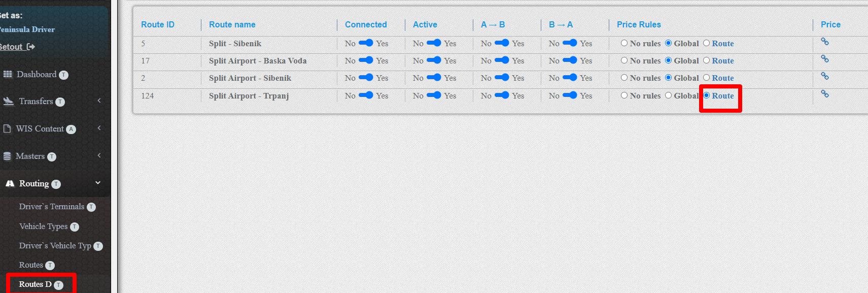Image resolution: width=868 pixels, height=293 pixels.
Task: Click the WIS Content page icon
Action: [7, 128]
